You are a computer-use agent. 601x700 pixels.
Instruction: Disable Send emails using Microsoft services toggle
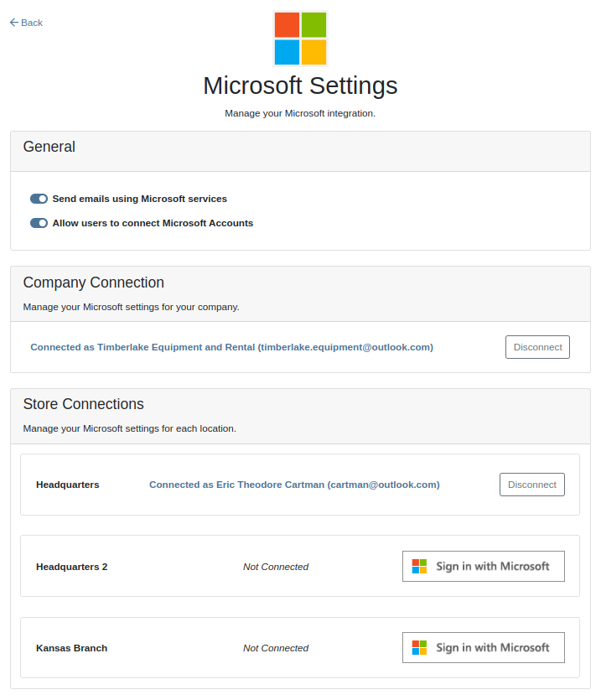(39, 199)
